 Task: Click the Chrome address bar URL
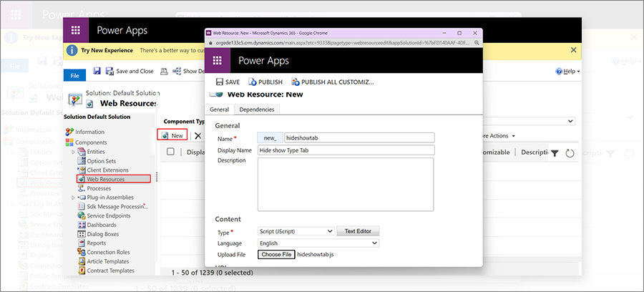(343, 43)
